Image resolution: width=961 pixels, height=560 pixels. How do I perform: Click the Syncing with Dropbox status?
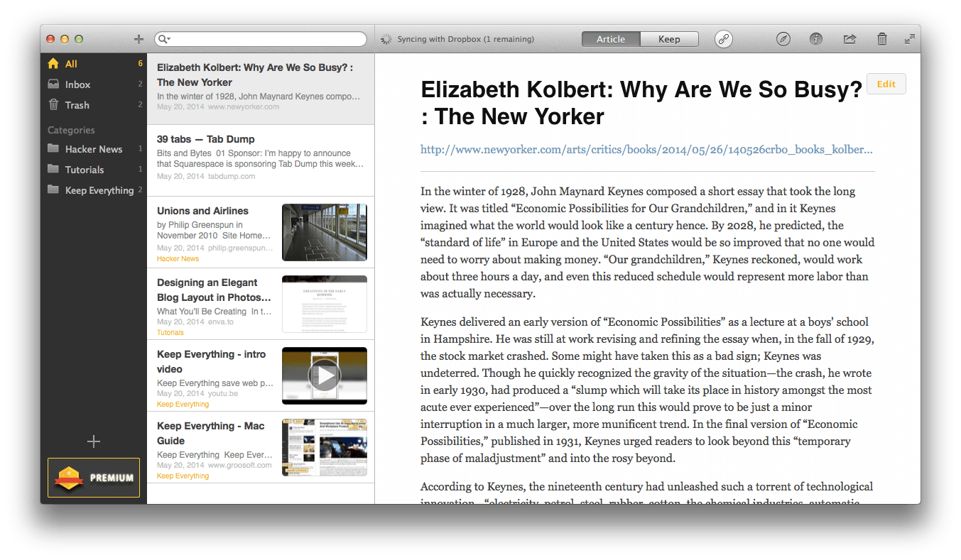click(466, 39)
